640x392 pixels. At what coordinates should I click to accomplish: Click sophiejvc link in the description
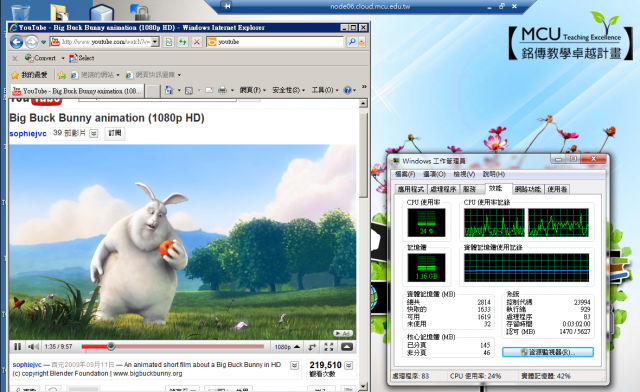(x=27, y=365)
